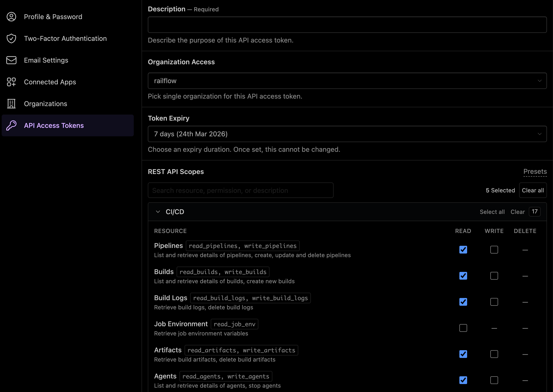Viewport: 553px width, 392px height.
Task: Check Job Environment read checkbox
Action: tap(463, 328)
